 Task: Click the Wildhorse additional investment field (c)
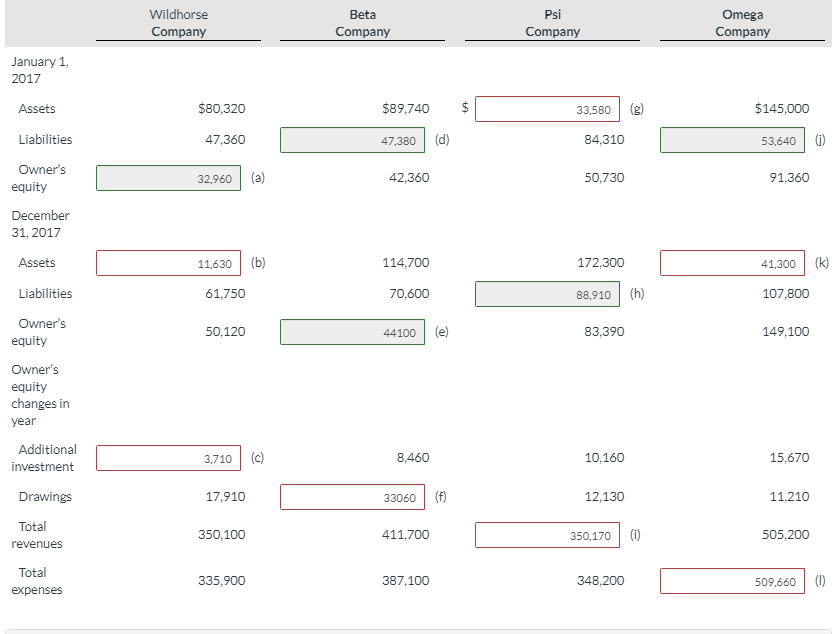pos(167,457)
